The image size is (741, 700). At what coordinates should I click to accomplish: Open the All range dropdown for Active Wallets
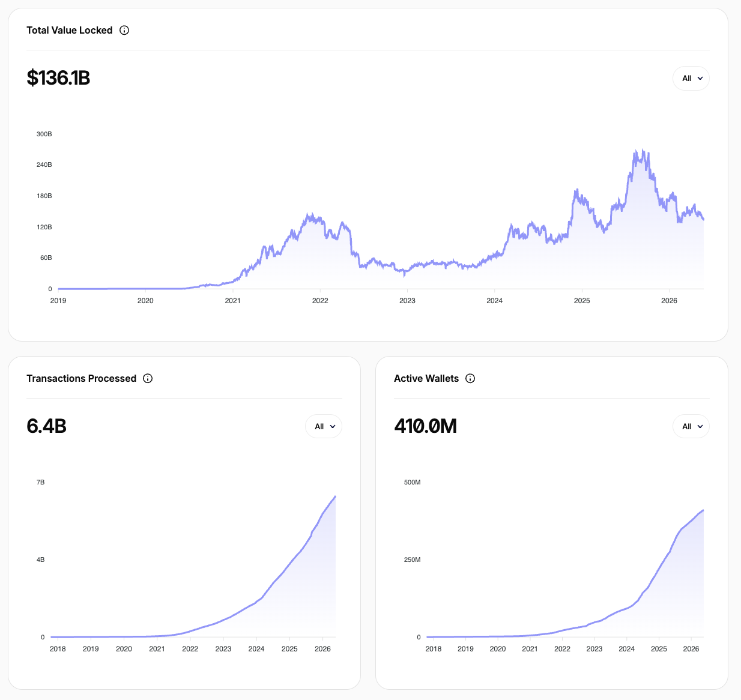[691, 426]
